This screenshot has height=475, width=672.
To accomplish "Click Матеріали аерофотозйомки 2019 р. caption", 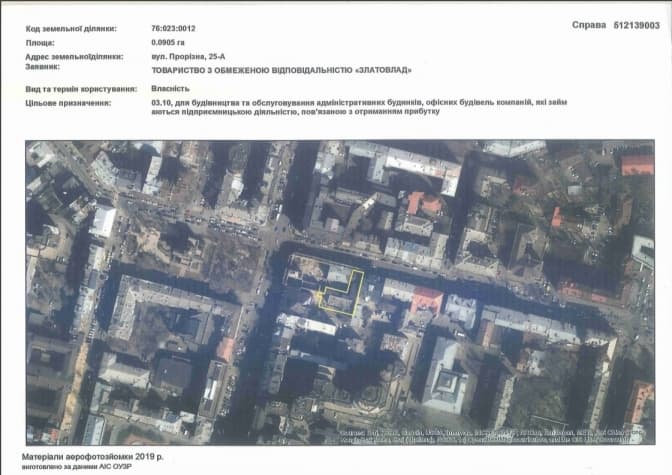I will pyautogui.click(x=86, y=455).
